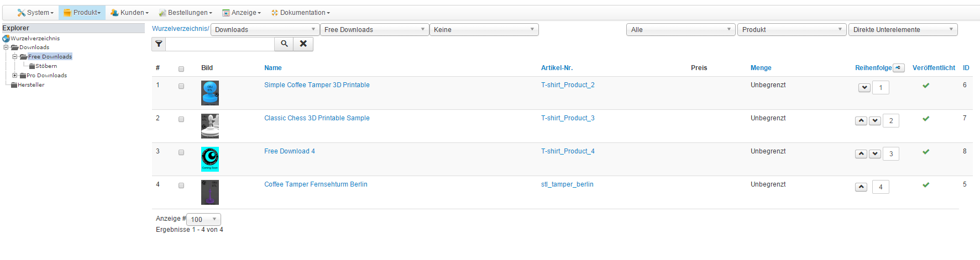Open the Anzeige # page size dropdown
Image resolution: width=980 pixels, height=260 pixels.
tap(203, 220)
